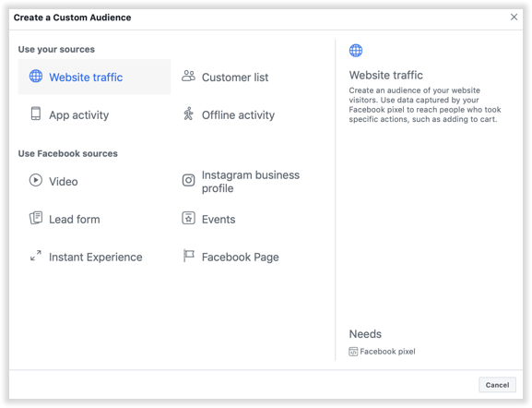Click the Use Facebook sources heading
The image size is (532, 408).
point(68,153)
